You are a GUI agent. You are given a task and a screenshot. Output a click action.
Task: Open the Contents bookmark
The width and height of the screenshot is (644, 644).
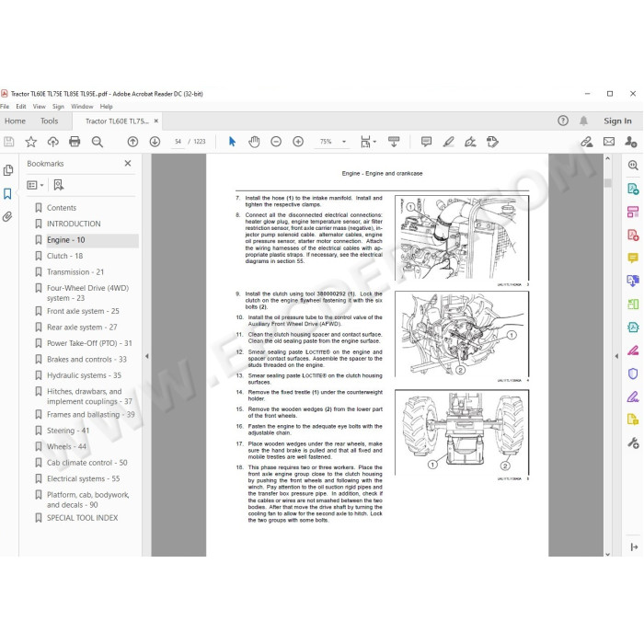tap(62, 208)
